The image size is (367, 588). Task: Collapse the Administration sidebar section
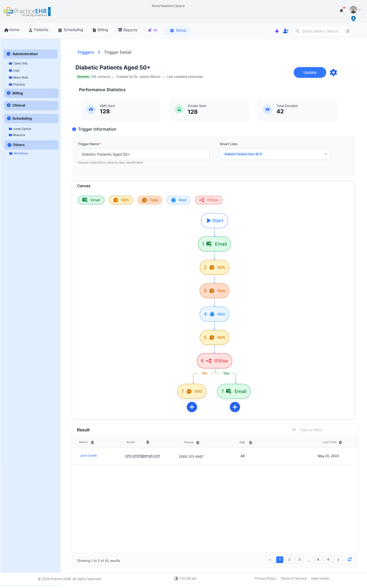point(9,54)
